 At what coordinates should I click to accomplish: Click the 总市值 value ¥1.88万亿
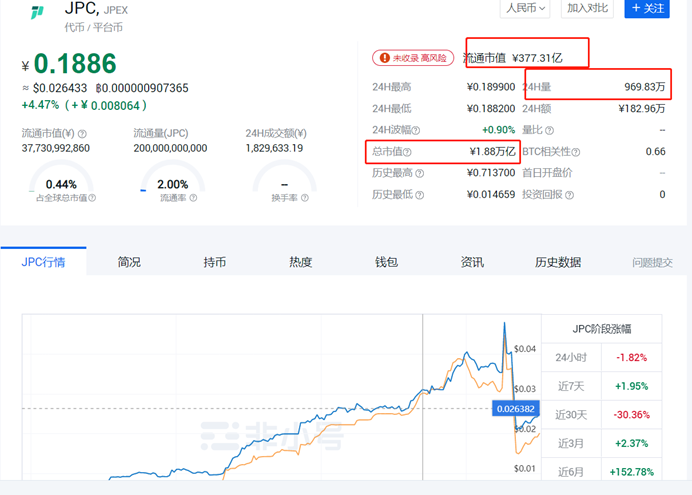(492, 152)
